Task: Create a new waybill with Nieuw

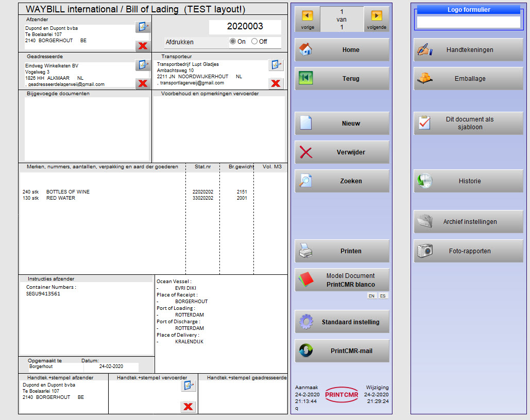Action: coord(341,123)
